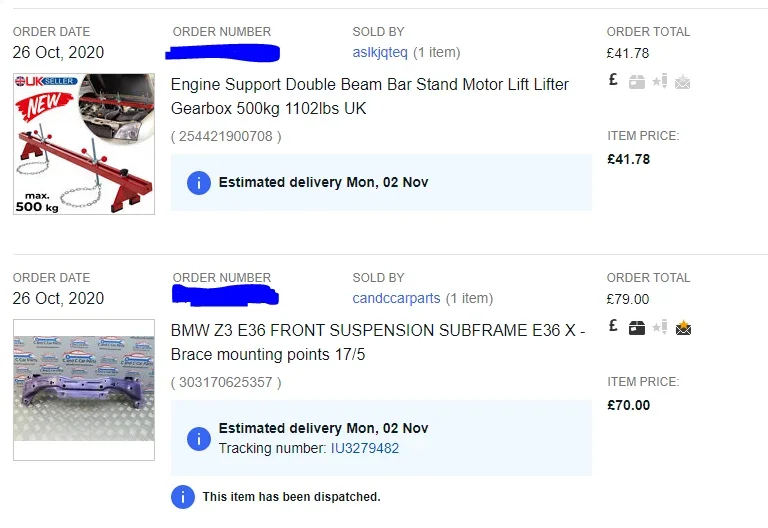
Task: Click the engine support bar product thumbnail
Action: pyautogui.click(x=84, y=144)
